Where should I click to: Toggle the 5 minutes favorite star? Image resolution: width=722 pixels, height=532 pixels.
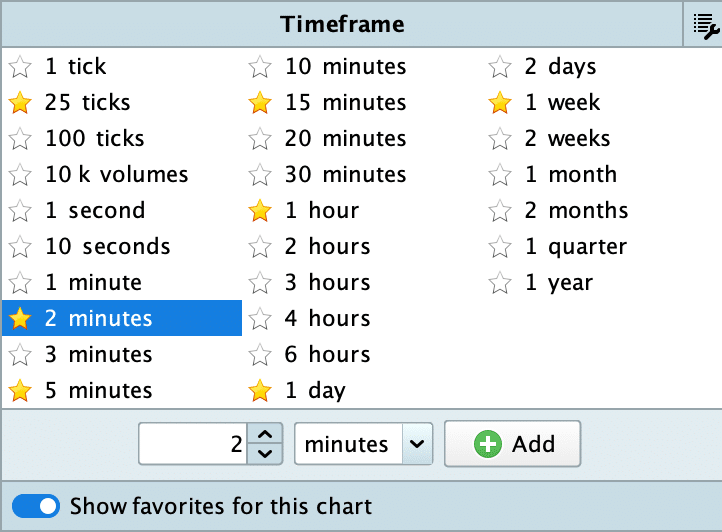point(19,391)
